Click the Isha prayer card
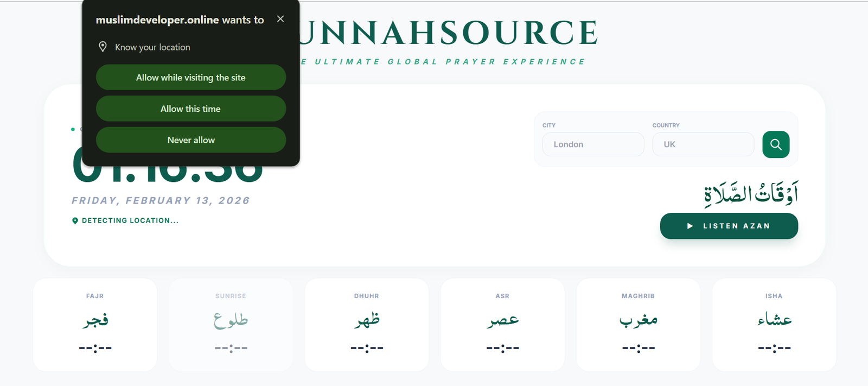Screen dimensions: 868x386 (774, 325)
